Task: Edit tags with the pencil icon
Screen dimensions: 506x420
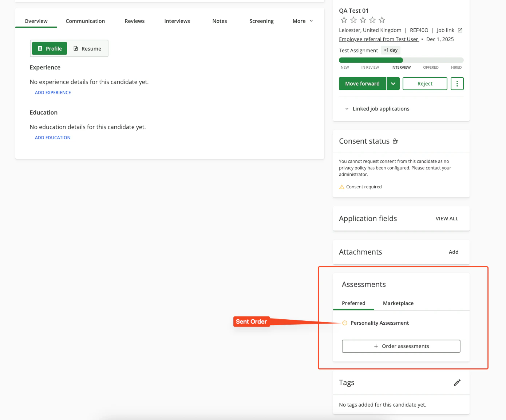Action: point(457,383)
